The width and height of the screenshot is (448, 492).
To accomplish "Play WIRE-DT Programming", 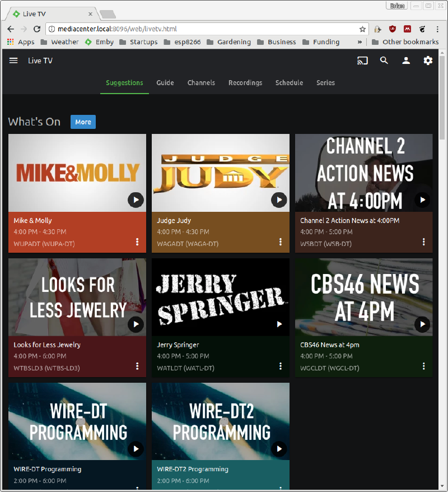I will pyautogui.click(x=136, y=449).
